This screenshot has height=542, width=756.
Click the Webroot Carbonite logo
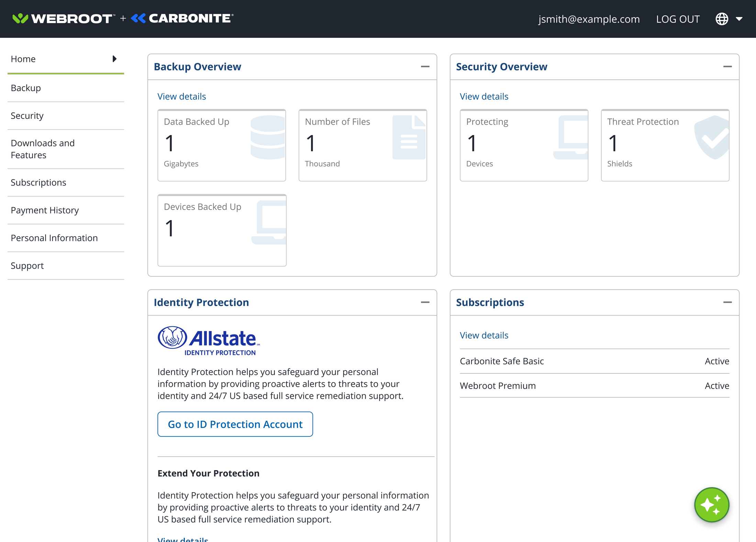coord(123,18)
